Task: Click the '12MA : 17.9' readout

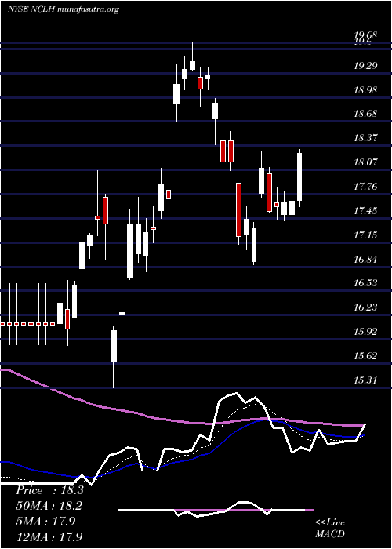Action: (49, 536)
